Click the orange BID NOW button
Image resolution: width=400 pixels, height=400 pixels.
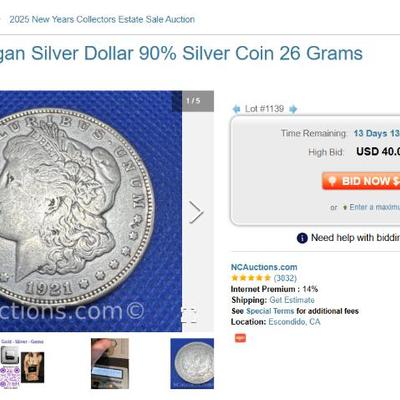pos(361,181)
